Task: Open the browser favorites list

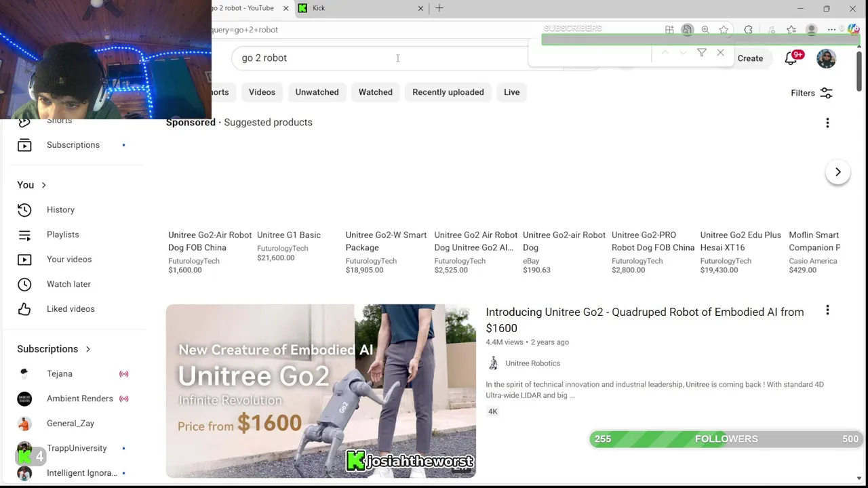Action: [791, 30]
